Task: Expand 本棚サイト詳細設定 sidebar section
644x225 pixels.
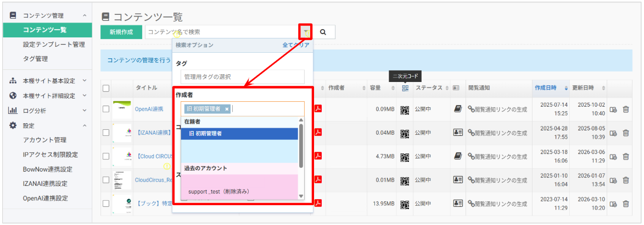Action: (84, 95)
